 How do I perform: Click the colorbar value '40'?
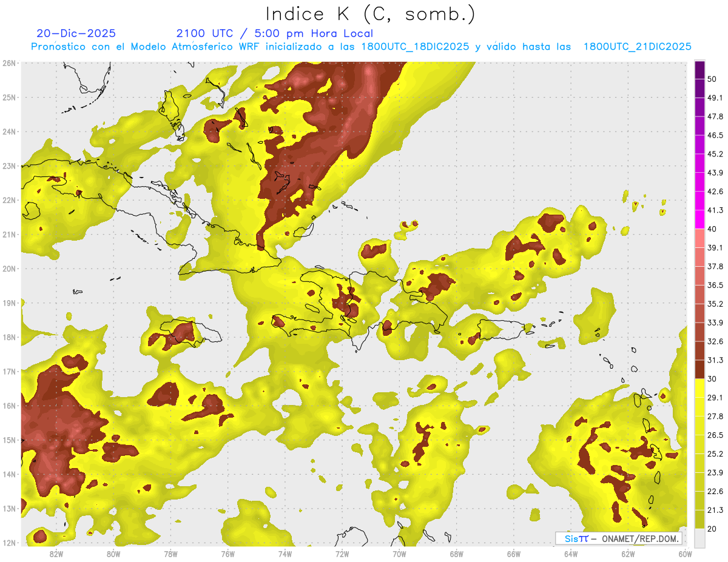point(712,229)
